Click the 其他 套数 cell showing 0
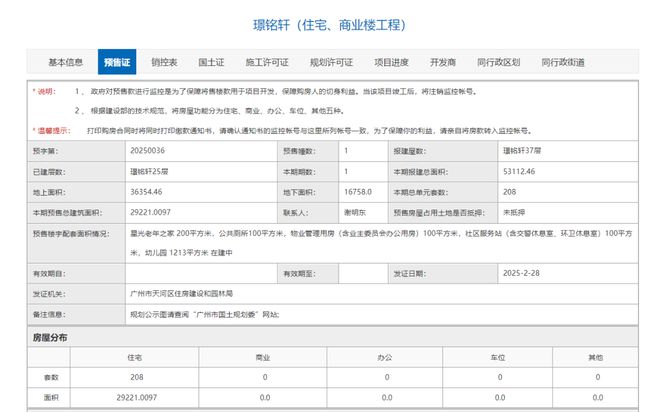Image resolution: width=660 pixels, height=412 pixels. click(597, 377)
